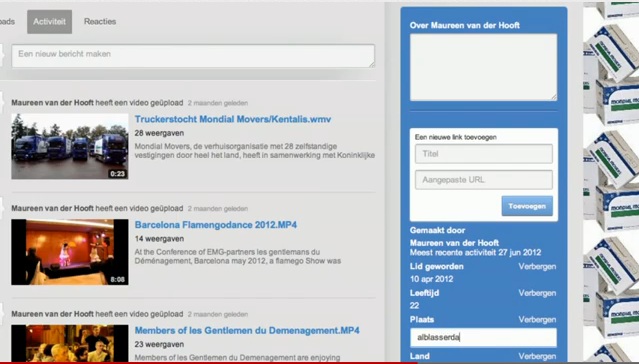Click '28 weergaven' view count text

pos(159,133)
